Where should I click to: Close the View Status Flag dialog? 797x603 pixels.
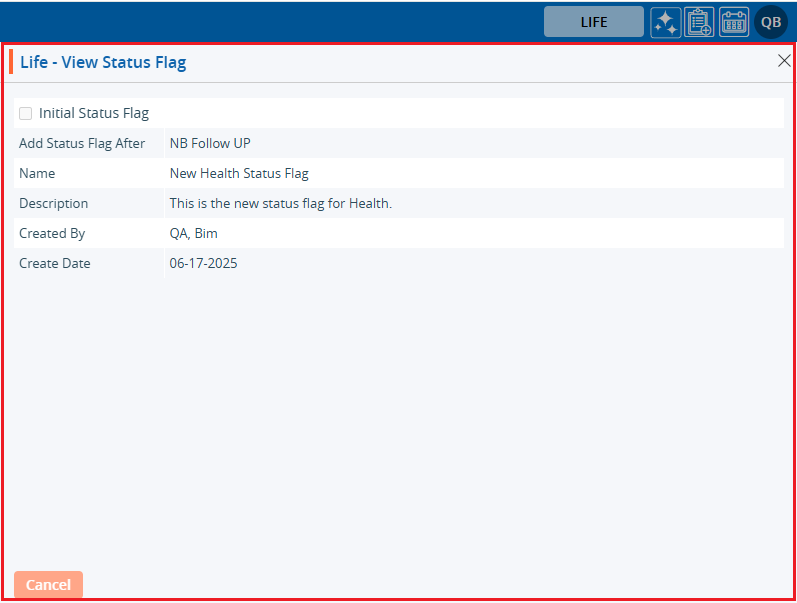[784, 61]
